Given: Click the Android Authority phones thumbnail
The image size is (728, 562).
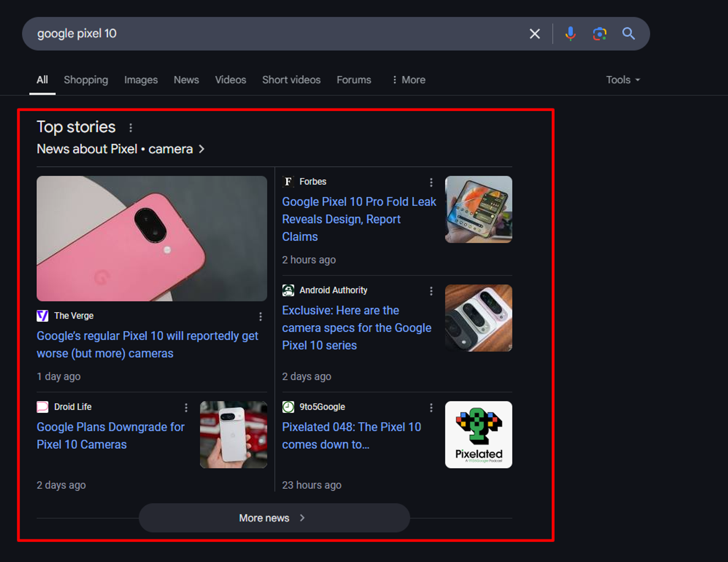Looking at the screenshot, I should [479, 318].
